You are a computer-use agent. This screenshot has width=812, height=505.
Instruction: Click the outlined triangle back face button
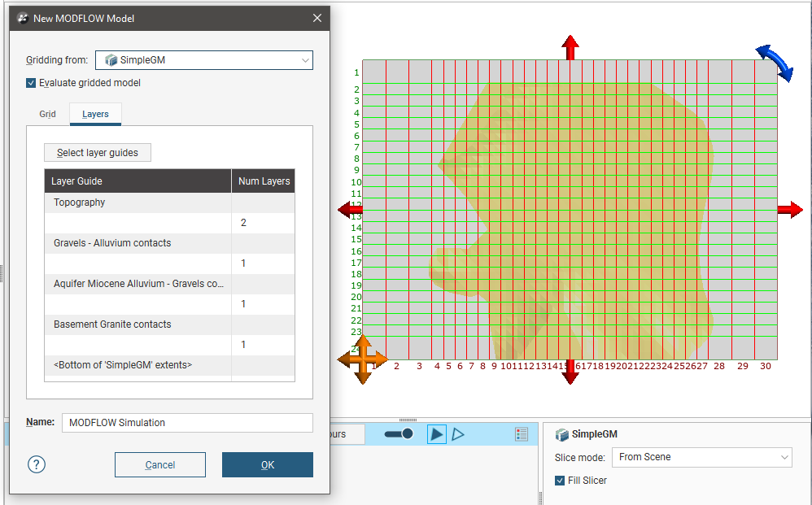pos(458,434)
